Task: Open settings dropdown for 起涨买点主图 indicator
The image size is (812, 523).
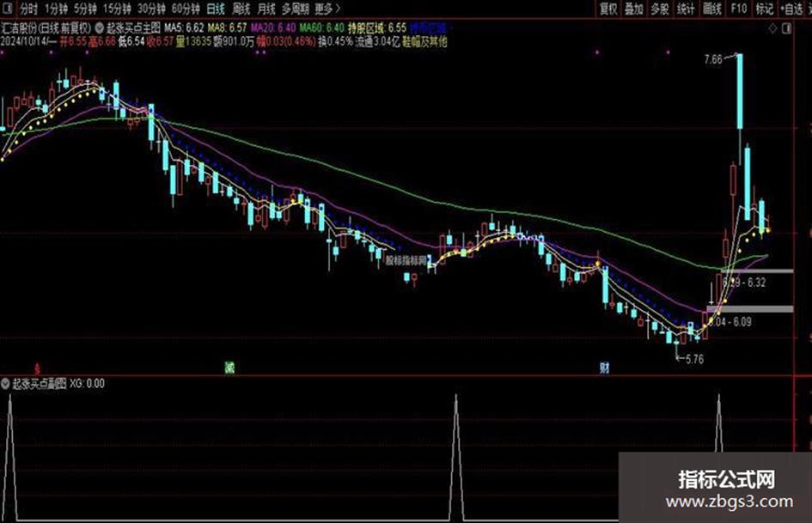Action: [100, 27]
